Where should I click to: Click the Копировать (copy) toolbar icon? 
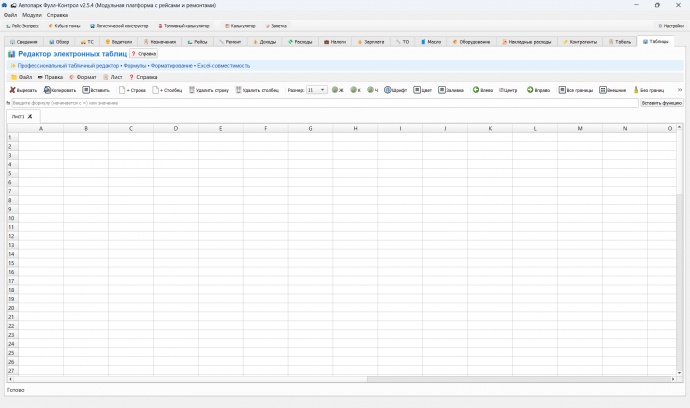pos(60,90)
